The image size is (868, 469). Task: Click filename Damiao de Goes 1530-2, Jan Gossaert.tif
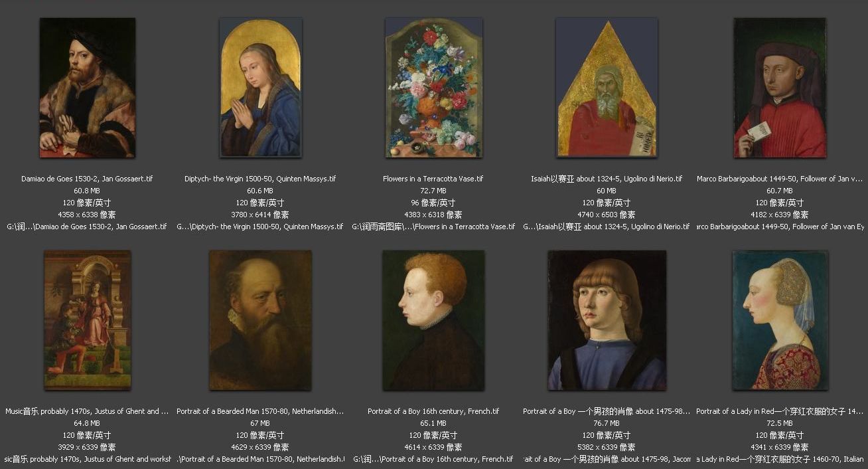point(87,179)
